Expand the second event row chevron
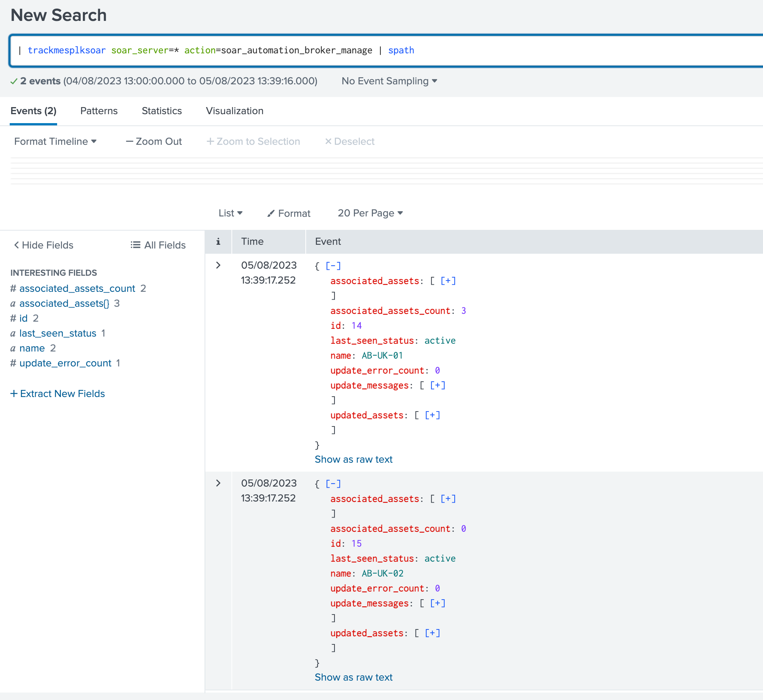This screenshot has width=763, height=700. click(x=218, y=483)
